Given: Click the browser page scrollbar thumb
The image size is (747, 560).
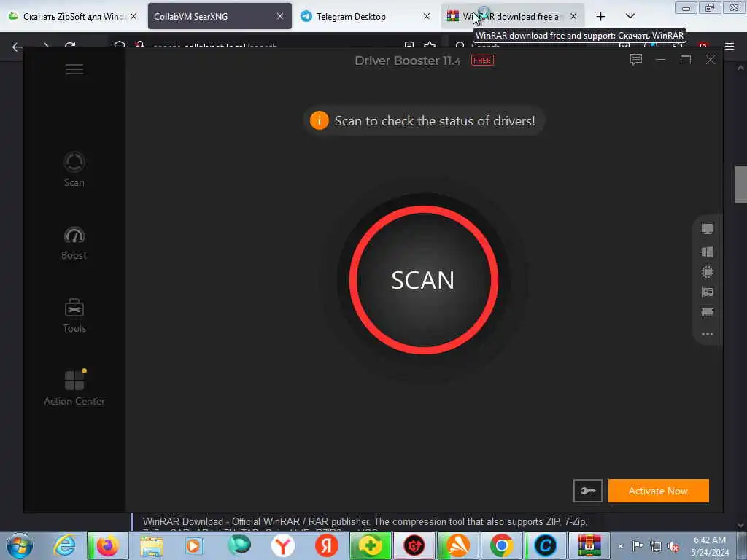Looking at the screenshot, I should click(740, 184).
